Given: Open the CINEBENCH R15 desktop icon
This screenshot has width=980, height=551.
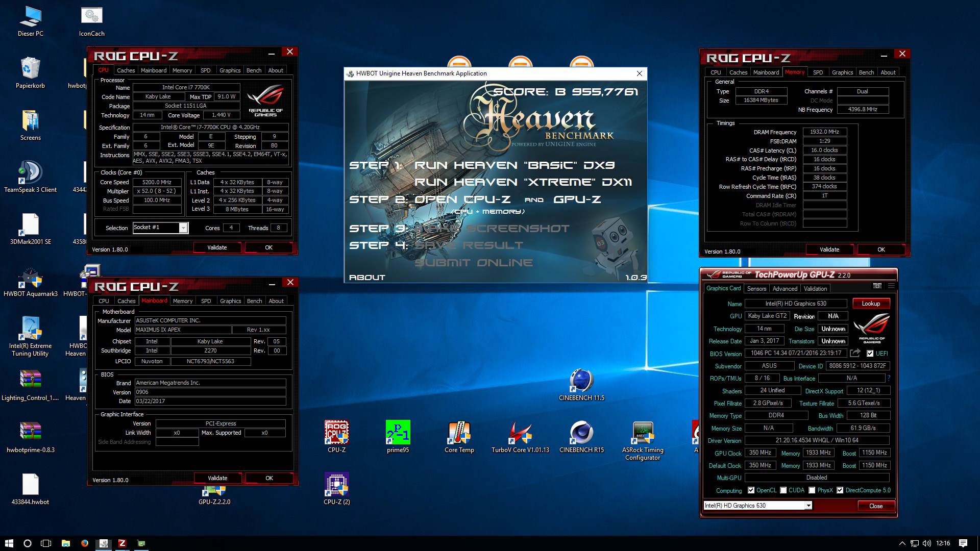Looking at the screenshot, I should [581, 437].
